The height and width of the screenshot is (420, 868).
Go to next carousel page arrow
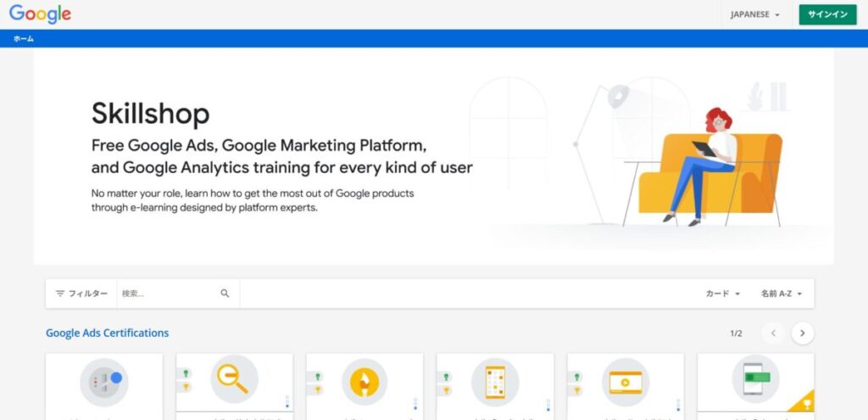click(803, 333)
